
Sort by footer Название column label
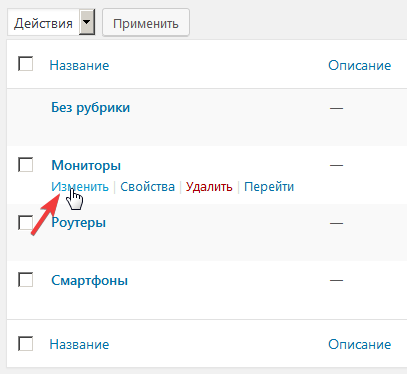click(x=79, y=344)
